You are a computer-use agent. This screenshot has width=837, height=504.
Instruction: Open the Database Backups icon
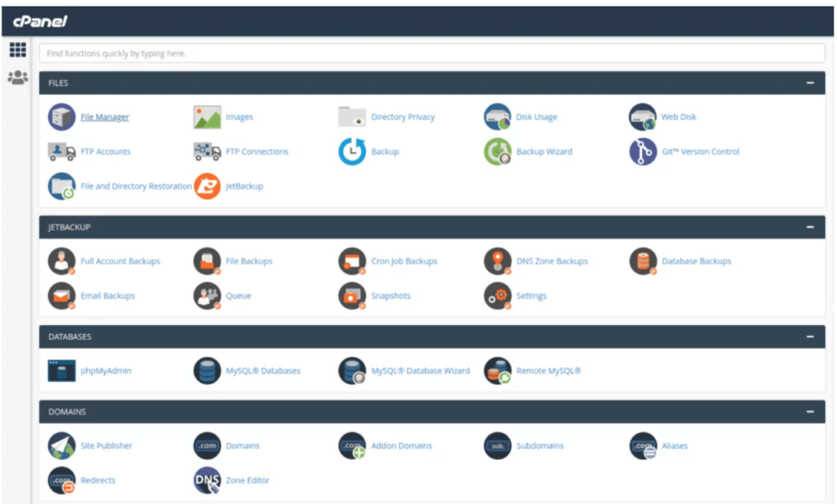coord(642,261)
